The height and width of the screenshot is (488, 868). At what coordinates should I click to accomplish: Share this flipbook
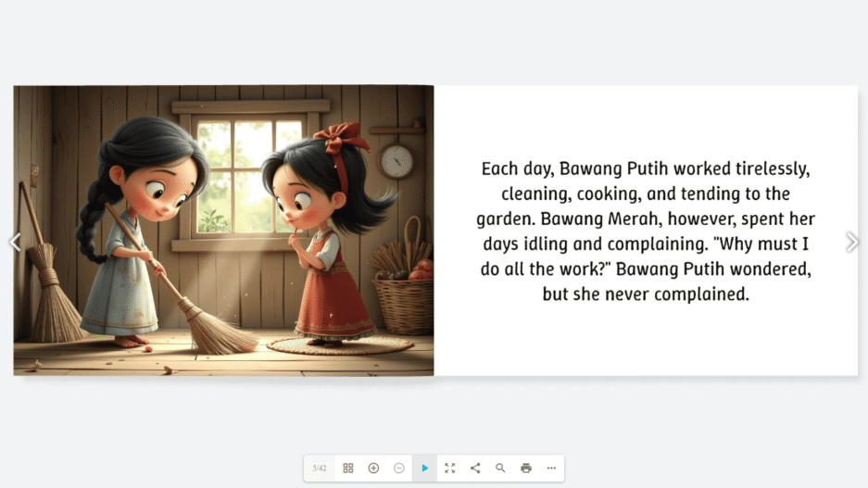(475, 468)
